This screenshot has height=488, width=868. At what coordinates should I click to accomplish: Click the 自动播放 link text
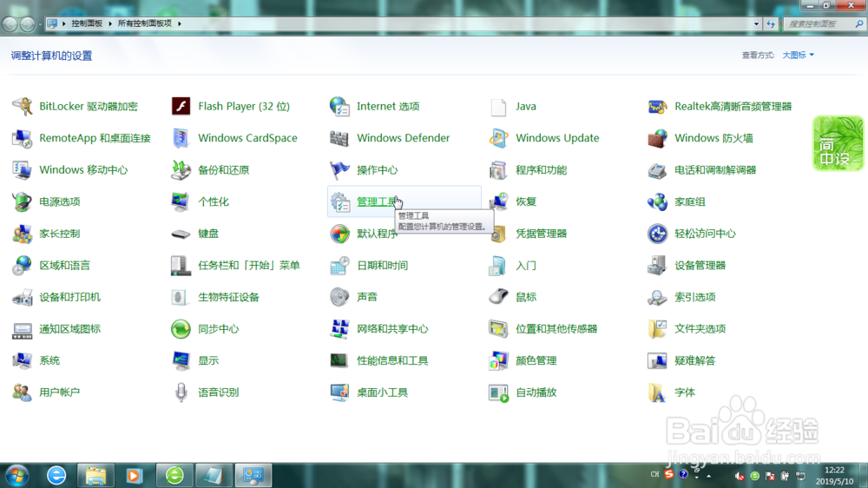coord(536,392)
